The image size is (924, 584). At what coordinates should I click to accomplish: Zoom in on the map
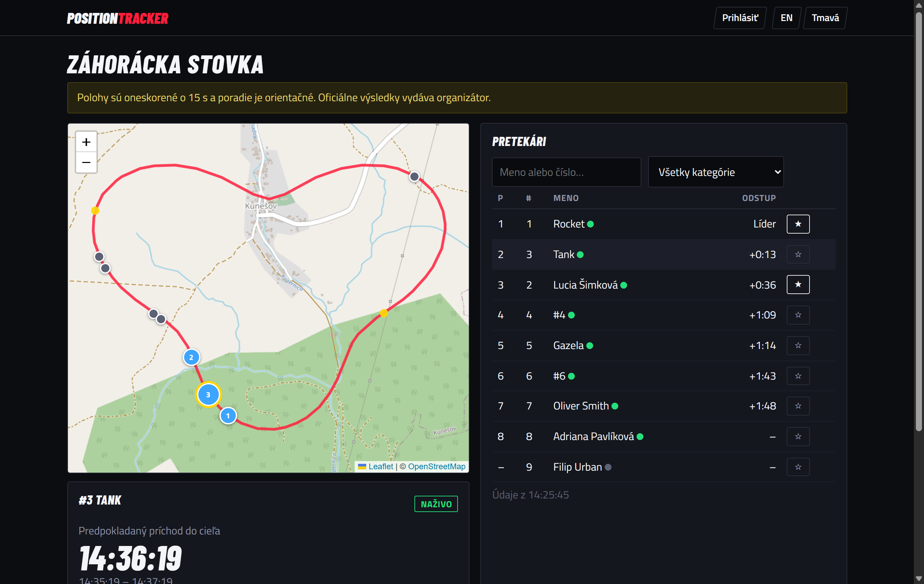click(86, 142)
